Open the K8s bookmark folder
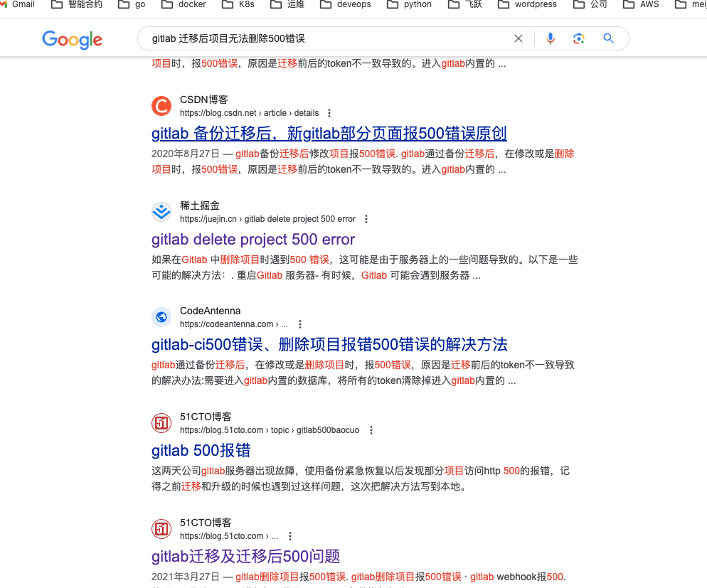This screenshot has width=707, height=588. point(238,4)
